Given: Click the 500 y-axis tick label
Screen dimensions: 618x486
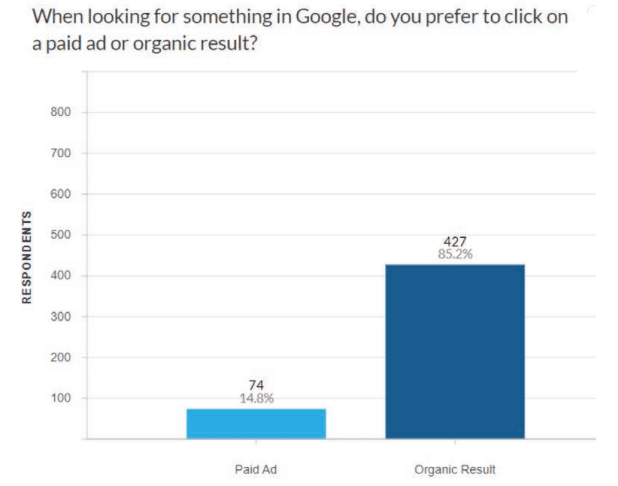Looking at the screenshot, I should tap(60, 235).
